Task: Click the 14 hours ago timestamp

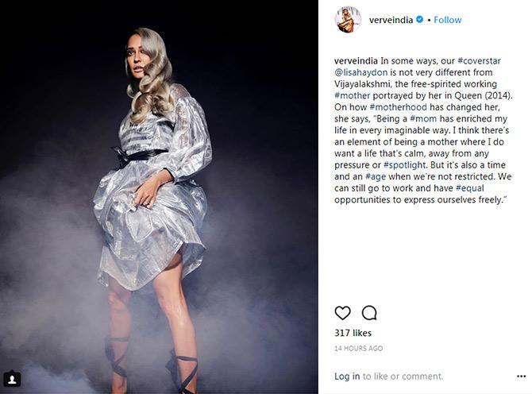Action: click(359, 348)
